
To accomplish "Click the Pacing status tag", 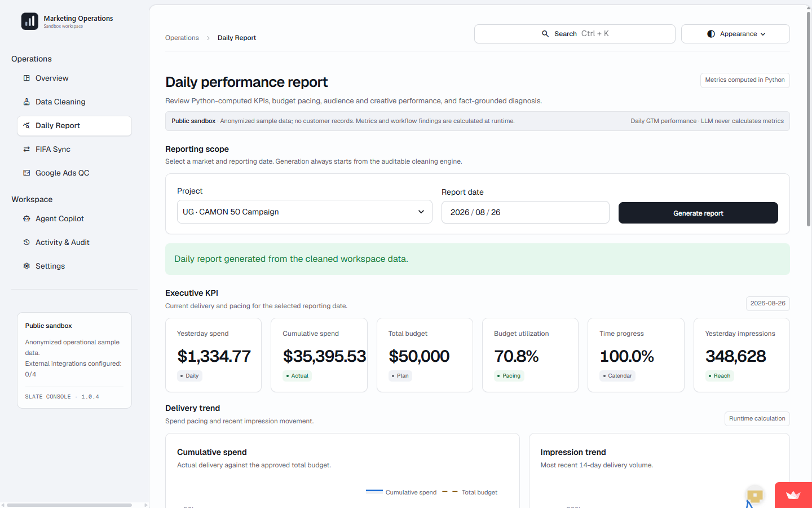I will tap(509, 376).
